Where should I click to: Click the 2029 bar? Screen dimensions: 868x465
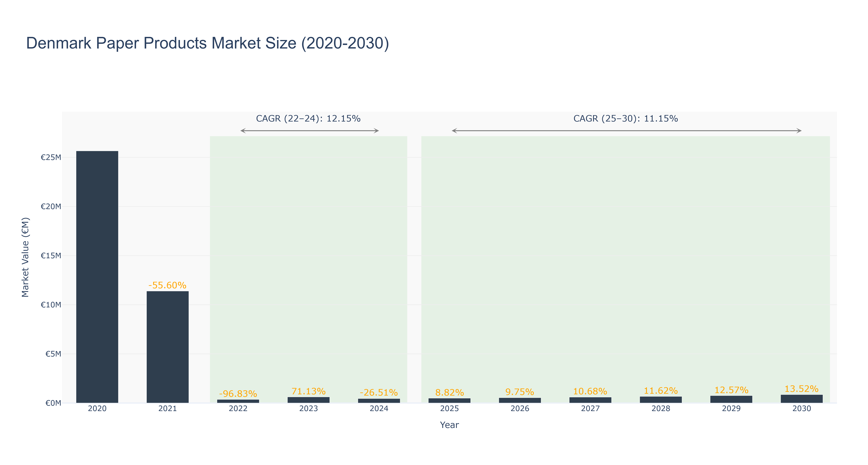point(731,399)
